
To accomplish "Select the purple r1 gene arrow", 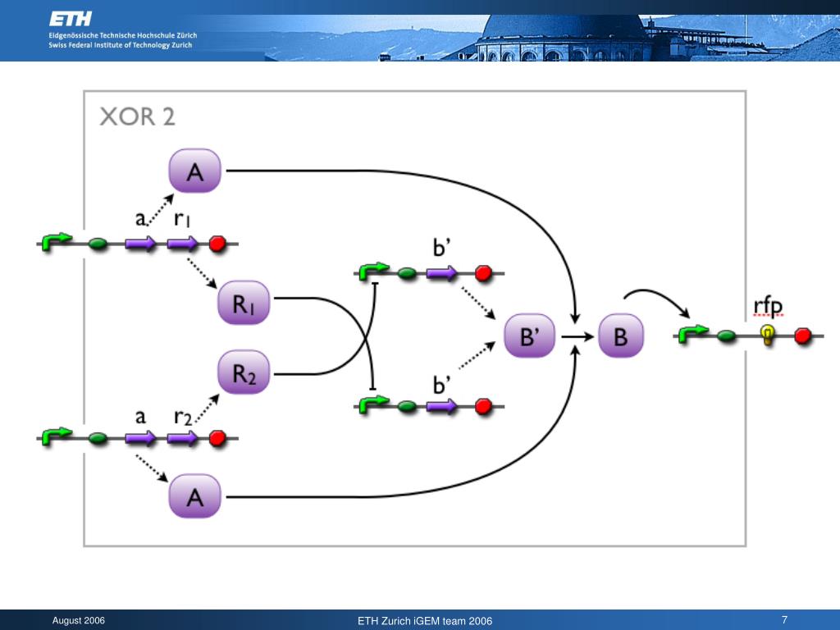I will 183,244.
